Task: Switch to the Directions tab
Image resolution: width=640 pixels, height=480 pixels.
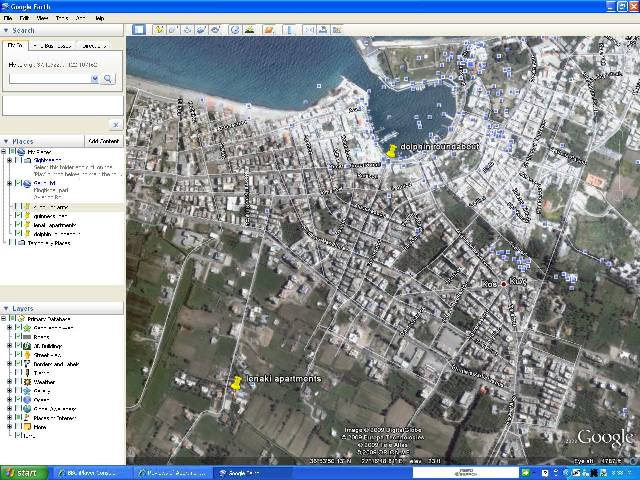Action: coord(93,46)
